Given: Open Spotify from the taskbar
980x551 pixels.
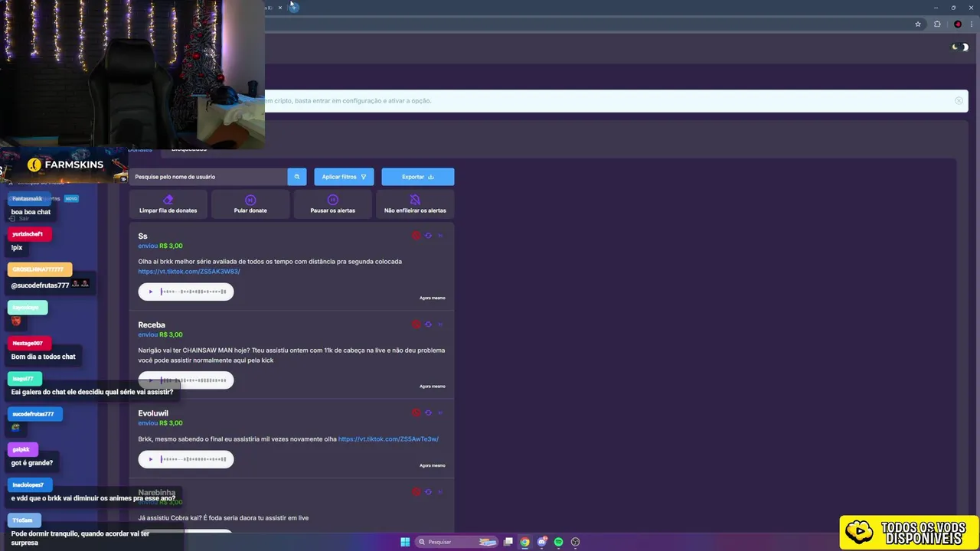Looking at the screenshot, I should (559, 542).
